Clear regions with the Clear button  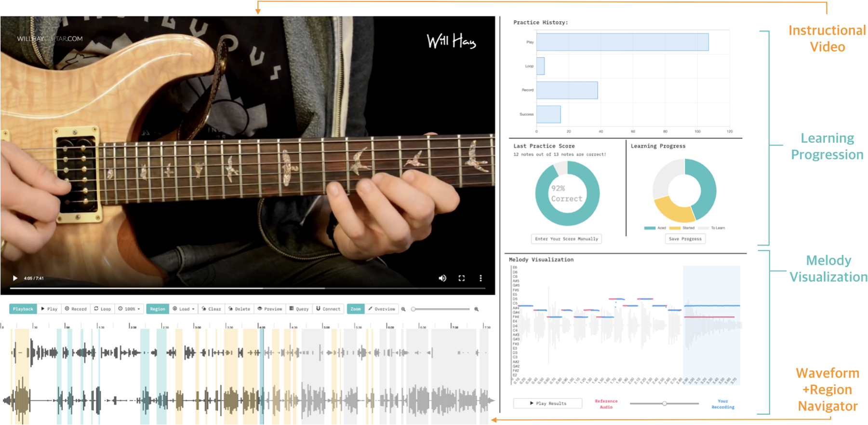212,309
